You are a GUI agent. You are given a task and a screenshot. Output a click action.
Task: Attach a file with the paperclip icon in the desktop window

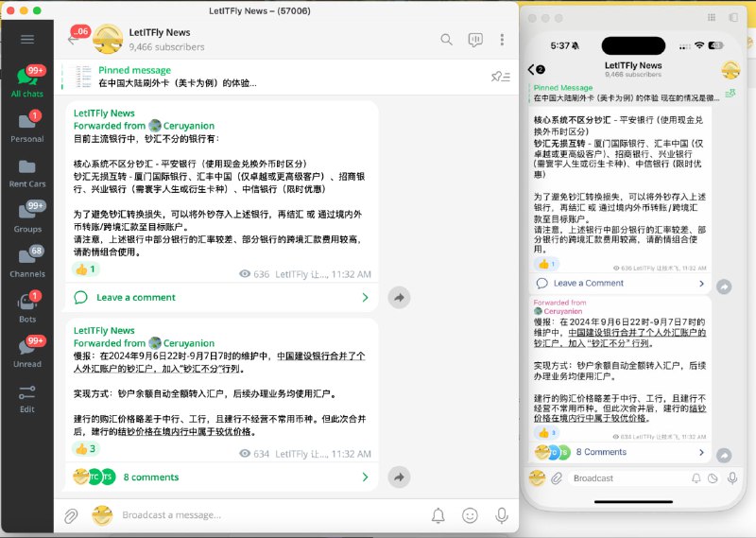[x=71, y=515]
